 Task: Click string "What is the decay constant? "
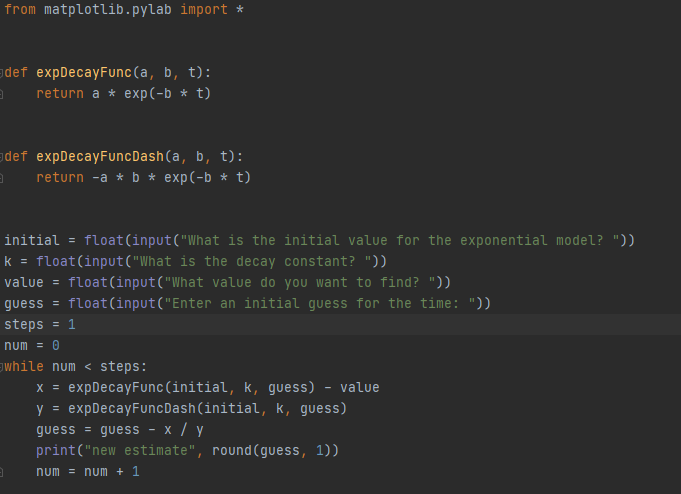point(252,261)
